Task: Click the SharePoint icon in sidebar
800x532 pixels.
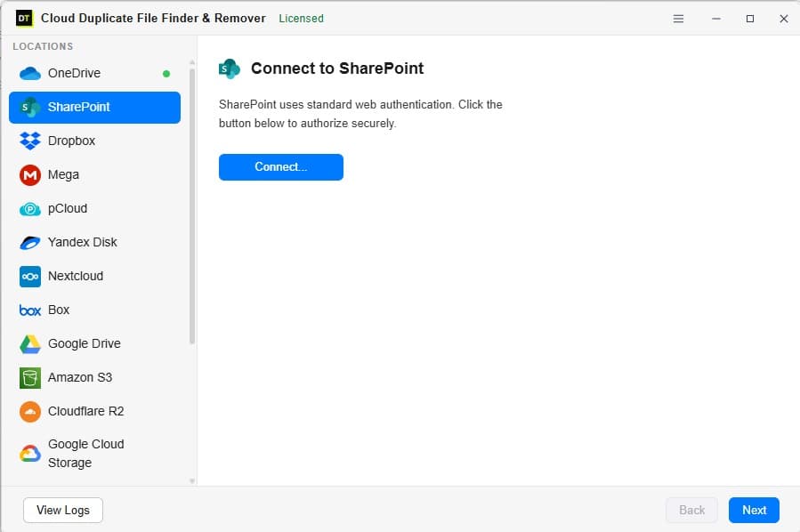Action: click(30, 107)
